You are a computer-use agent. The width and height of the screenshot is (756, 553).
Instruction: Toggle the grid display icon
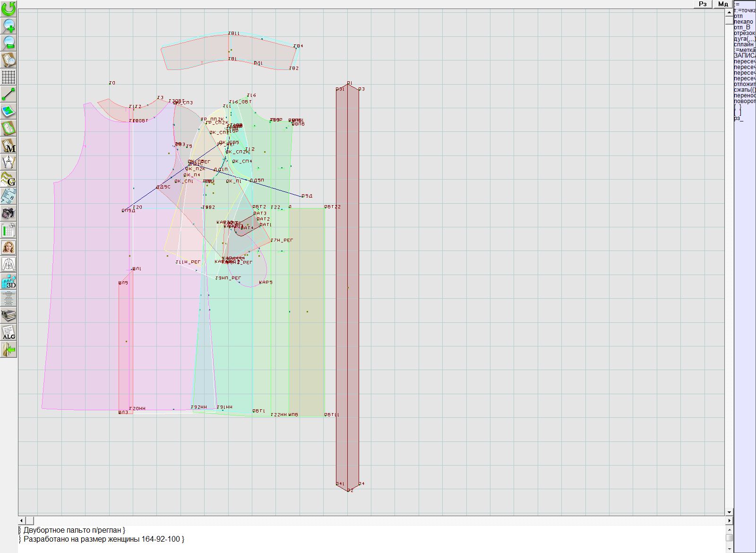coord(9,77)
